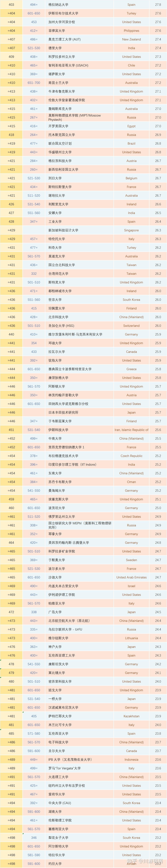Select the Lithuania country cell

click(x=132, y=638)
